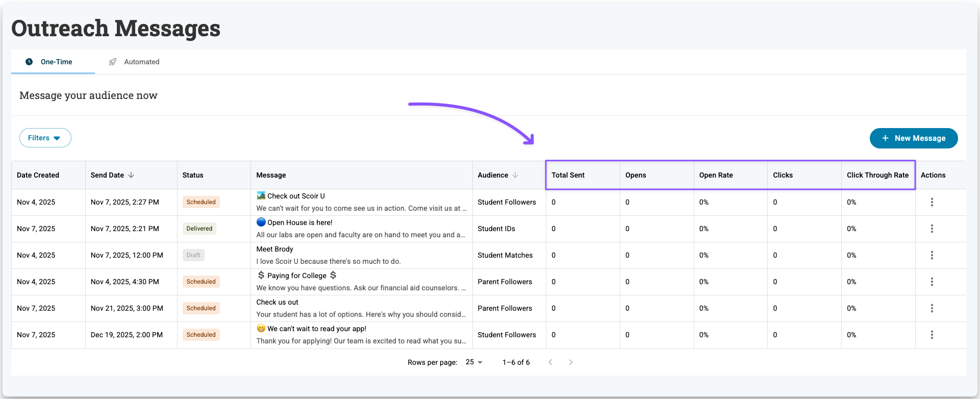
Task: Click the Total Sent column header
Action: (x=568, y=175)
